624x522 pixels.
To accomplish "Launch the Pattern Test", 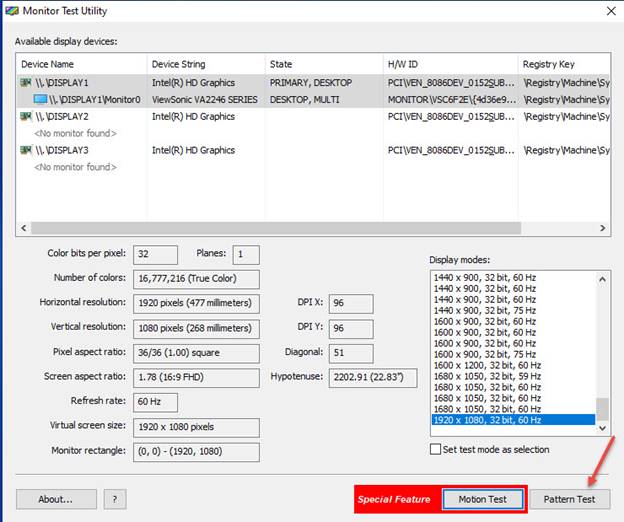I will coord(569,499).
